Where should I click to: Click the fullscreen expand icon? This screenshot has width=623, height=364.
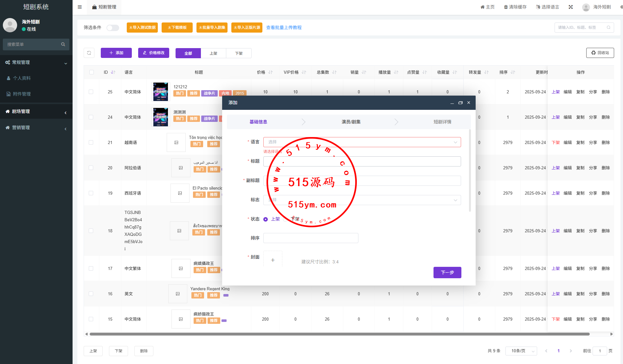point(571,7)
